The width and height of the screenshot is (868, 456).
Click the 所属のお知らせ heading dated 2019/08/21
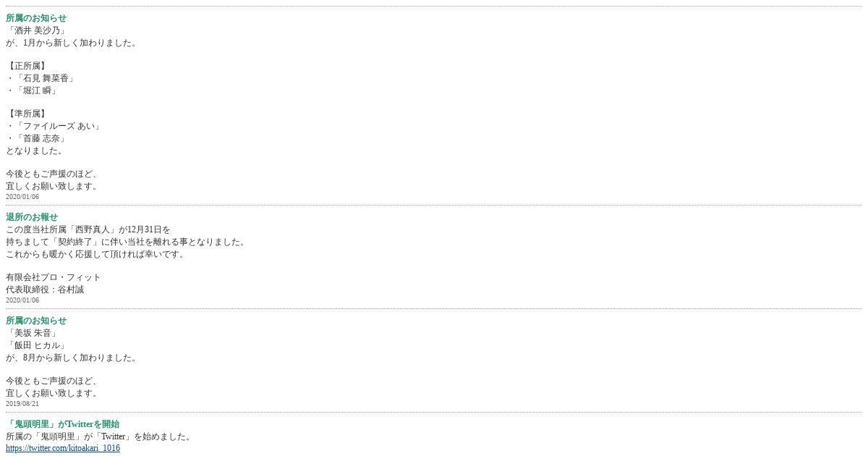point(36,321)
